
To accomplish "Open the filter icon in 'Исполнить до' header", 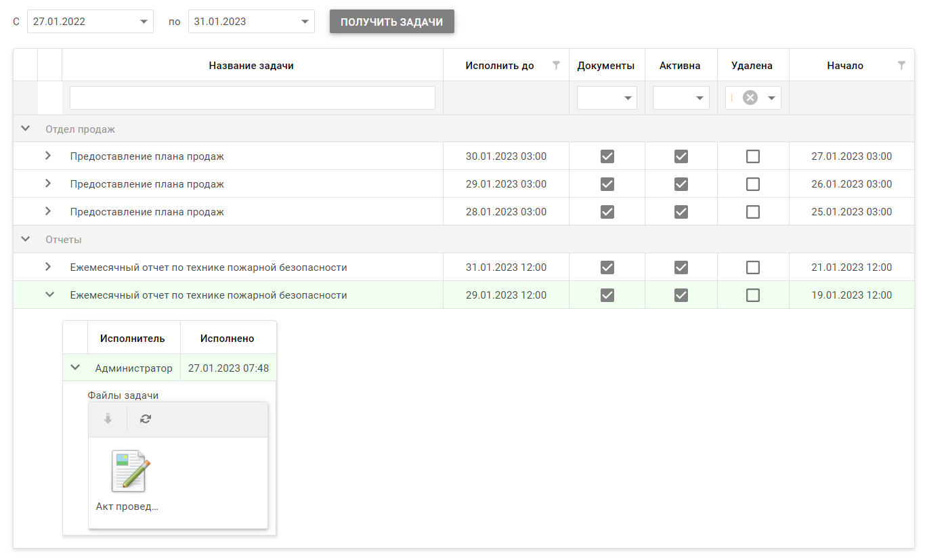I will (556, 66).
